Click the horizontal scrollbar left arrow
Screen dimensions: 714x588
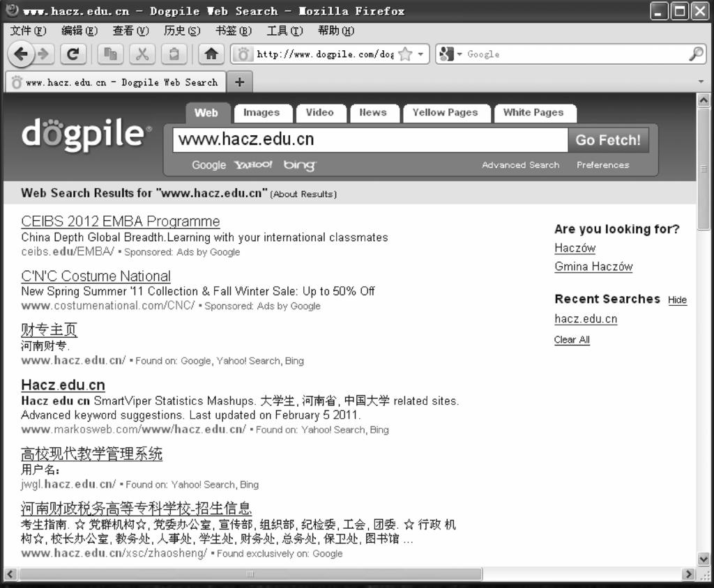point(11,574)
